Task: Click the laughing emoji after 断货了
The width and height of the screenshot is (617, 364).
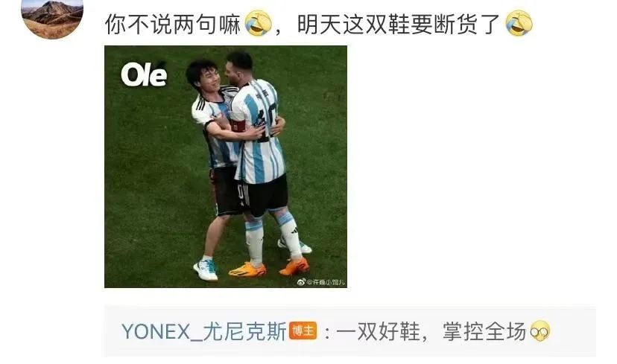Action: [x=519, y=24]
